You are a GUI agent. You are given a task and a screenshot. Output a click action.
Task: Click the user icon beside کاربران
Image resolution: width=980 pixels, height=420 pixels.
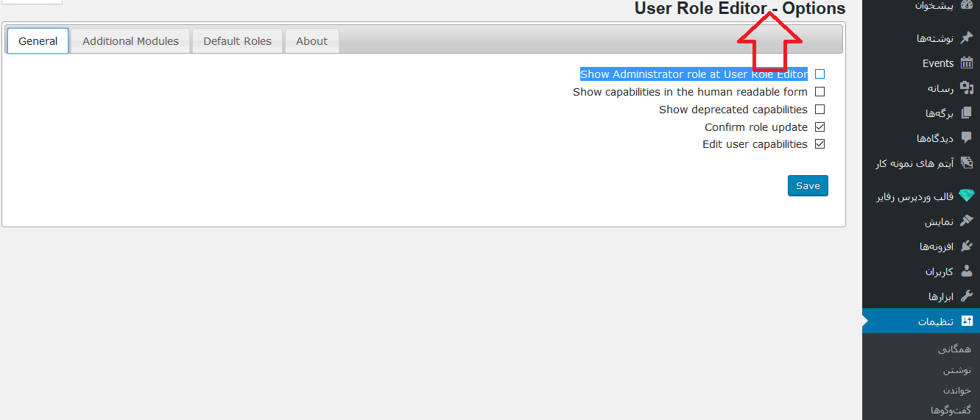[967, 271]
